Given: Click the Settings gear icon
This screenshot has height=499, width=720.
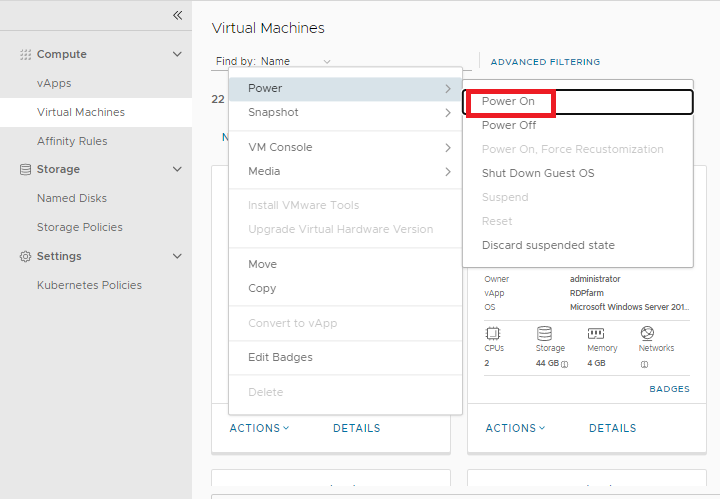Looking at the screenshot, I should [25, 256].
